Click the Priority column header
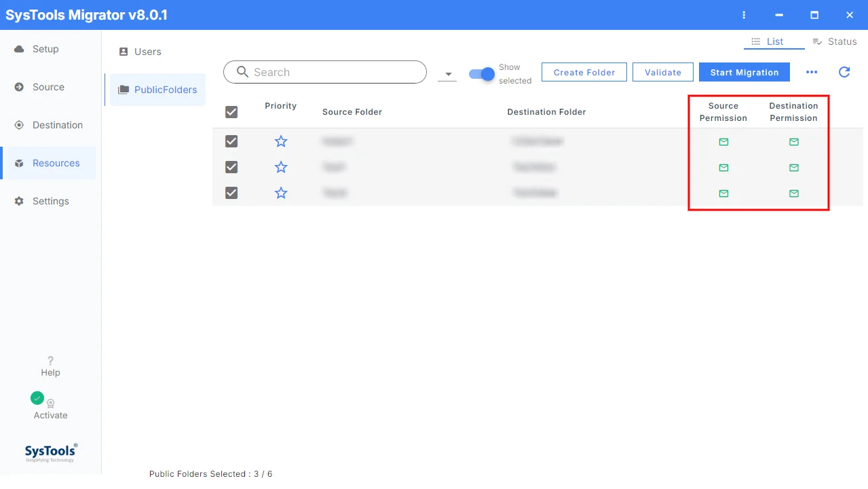 [x=281, y=106]
